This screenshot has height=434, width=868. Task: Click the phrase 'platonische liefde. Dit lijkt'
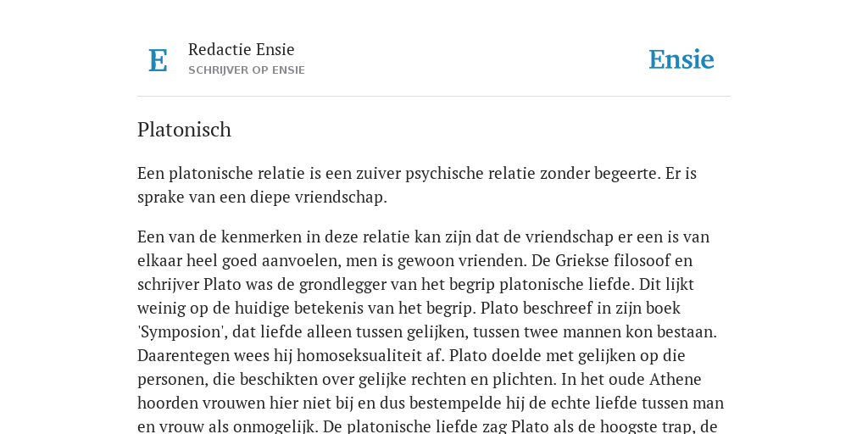pos(596,285)
